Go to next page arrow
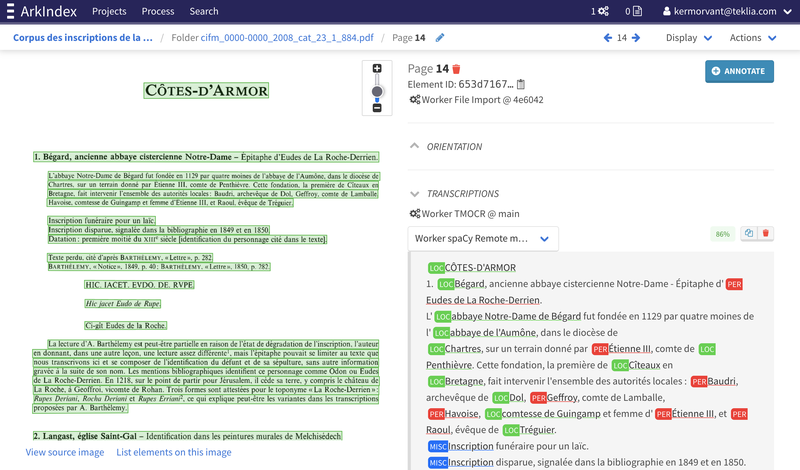 [x=636, y=38]
